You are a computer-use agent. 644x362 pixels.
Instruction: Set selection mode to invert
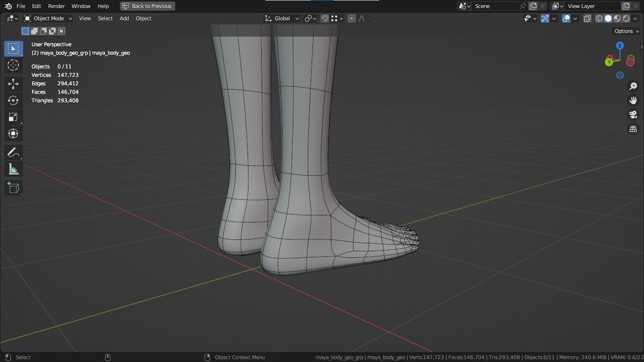pos(52,31)
